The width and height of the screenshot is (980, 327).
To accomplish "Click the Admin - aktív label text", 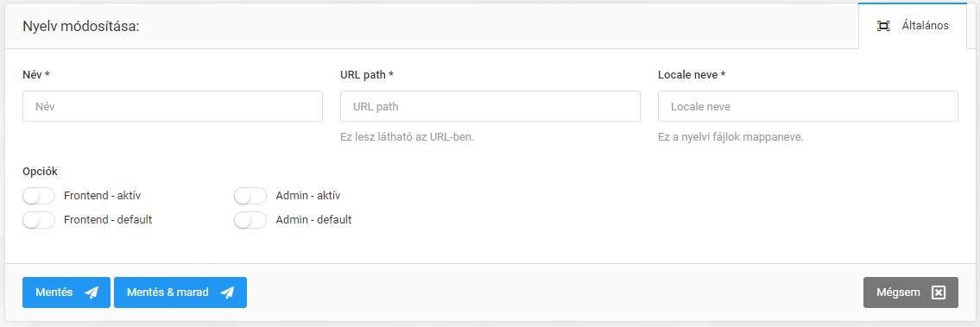I will (308, 195).
